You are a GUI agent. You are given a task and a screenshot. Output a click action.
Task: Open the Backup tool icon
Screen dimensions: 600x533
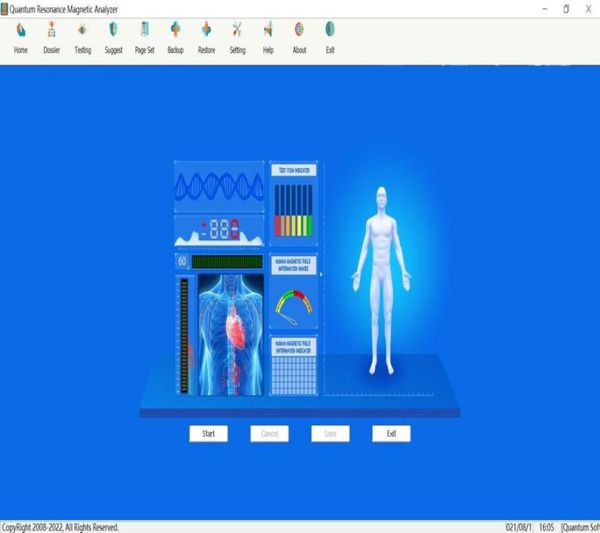click(175, 30)
